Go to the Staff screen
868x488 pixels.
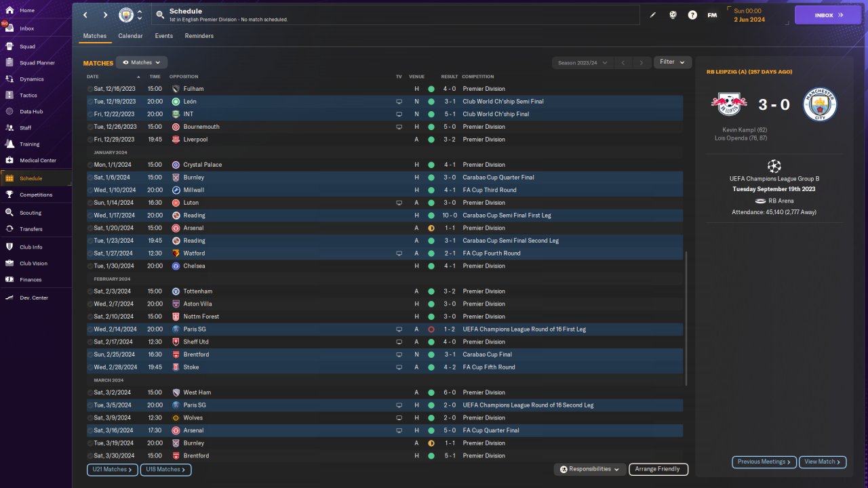pos(26,128)
